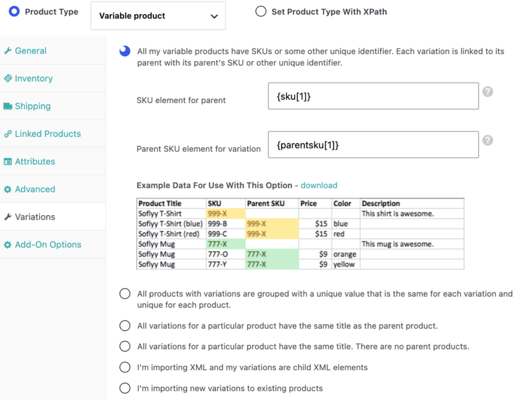Screen dimensions: 532x400
Task: Switch to the Shipping tab
Action: (52, 106)
